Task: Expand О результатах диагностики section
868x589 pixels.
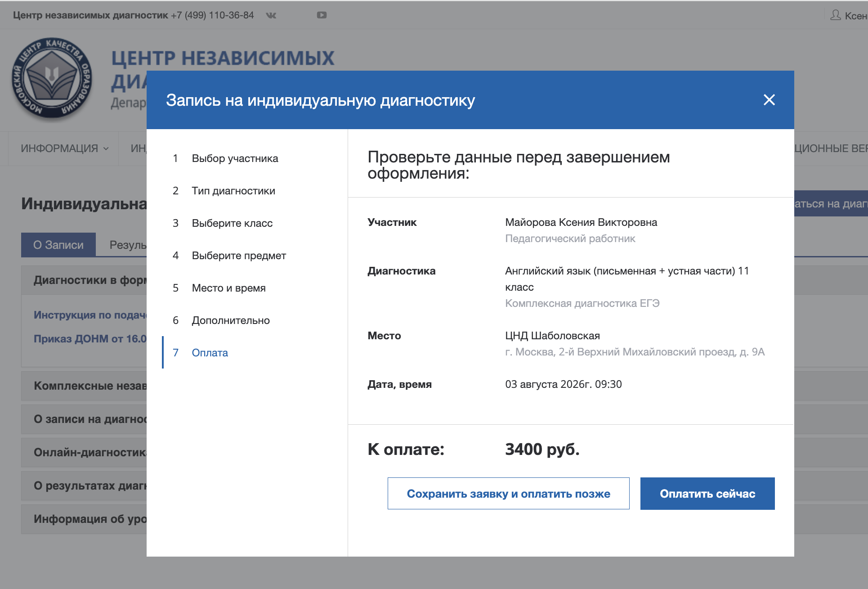Action: (84, 486)
